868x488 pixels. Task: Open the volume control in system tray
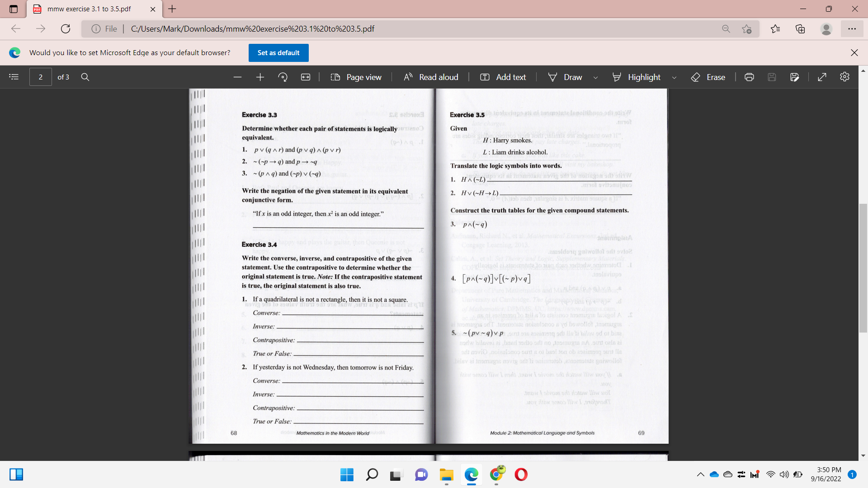(x=784, y=474)
